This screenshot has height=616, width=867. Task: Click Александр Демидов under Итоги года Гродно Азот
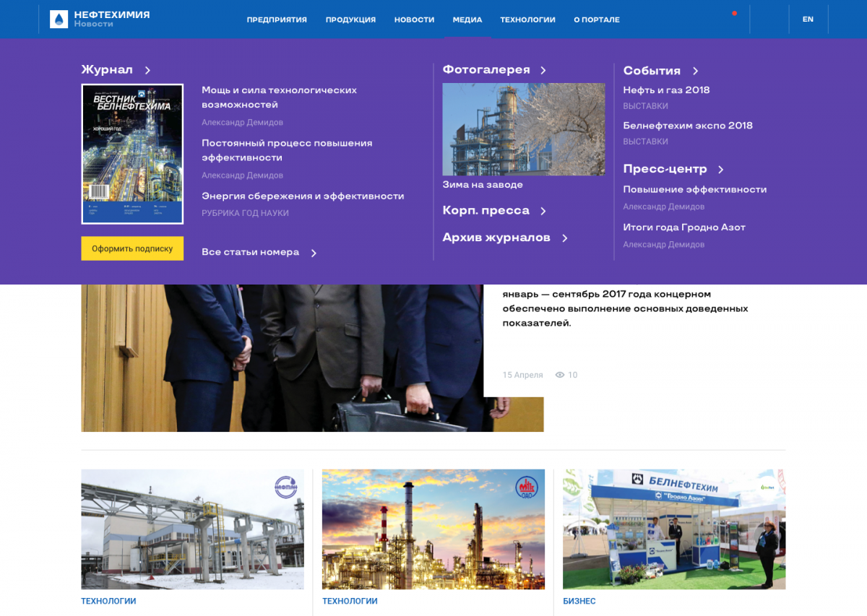pos(663,244)
